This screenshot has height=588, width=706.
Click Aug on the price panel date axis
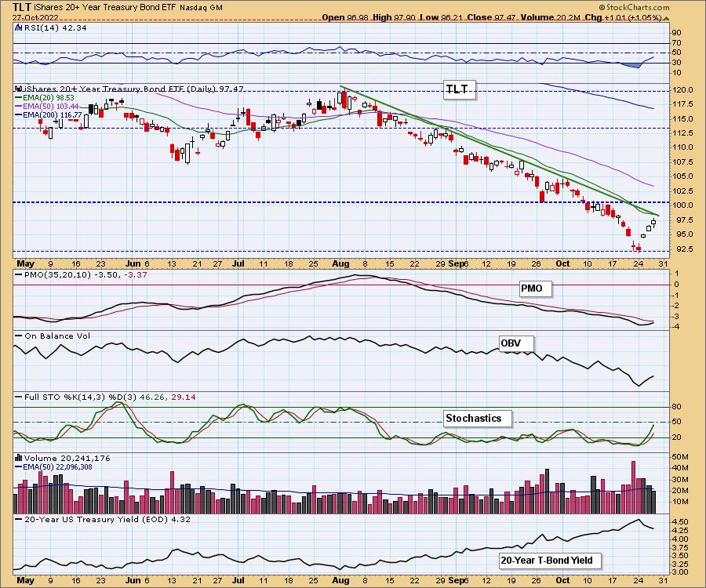pyautogui.click(x=341, y=263)
